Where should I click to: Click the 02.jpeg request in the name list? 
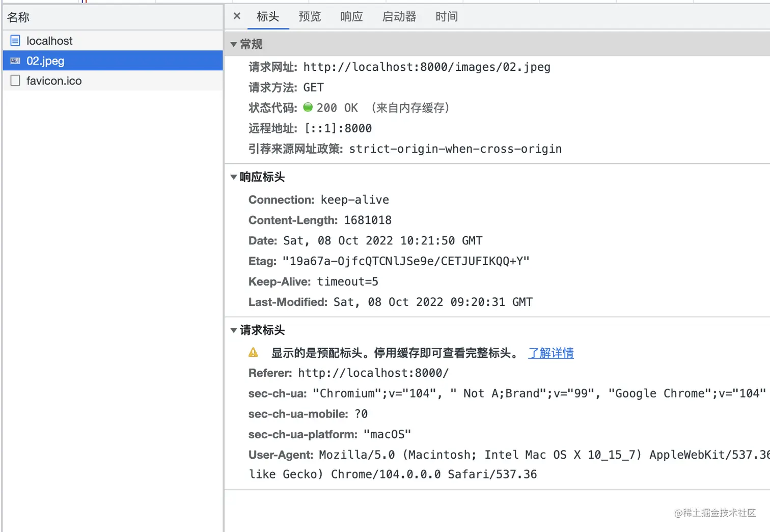45,61
